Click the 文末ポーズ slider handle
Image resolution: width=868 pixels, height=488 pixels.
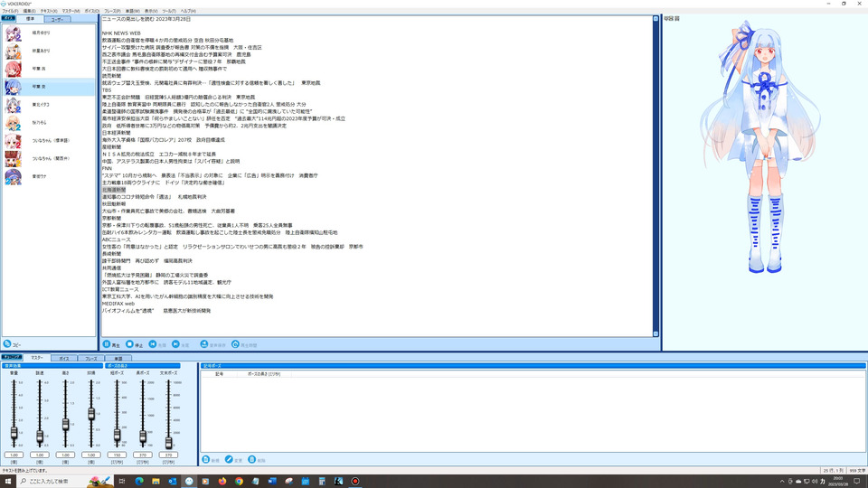pyautogui.click(x=168, y=443)
